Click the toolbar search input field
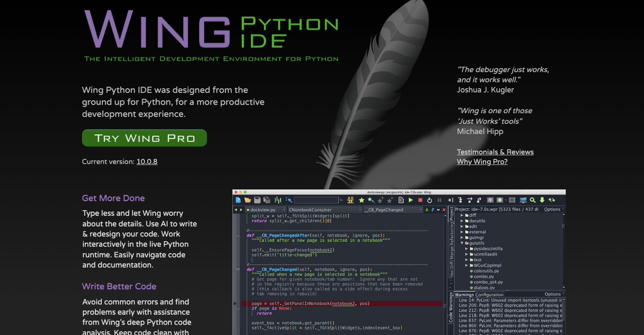 click(316, 200)
